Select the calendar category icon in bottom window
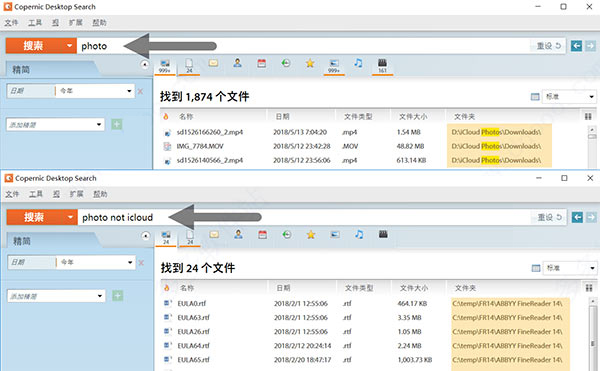600x371 pixels. coord(262,234)
